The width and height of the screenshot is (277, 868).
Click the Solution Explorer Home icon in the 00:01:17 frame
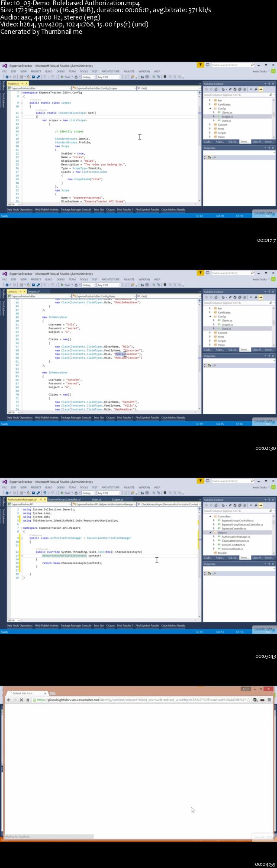pyautogui.click(x=216, y=89)
